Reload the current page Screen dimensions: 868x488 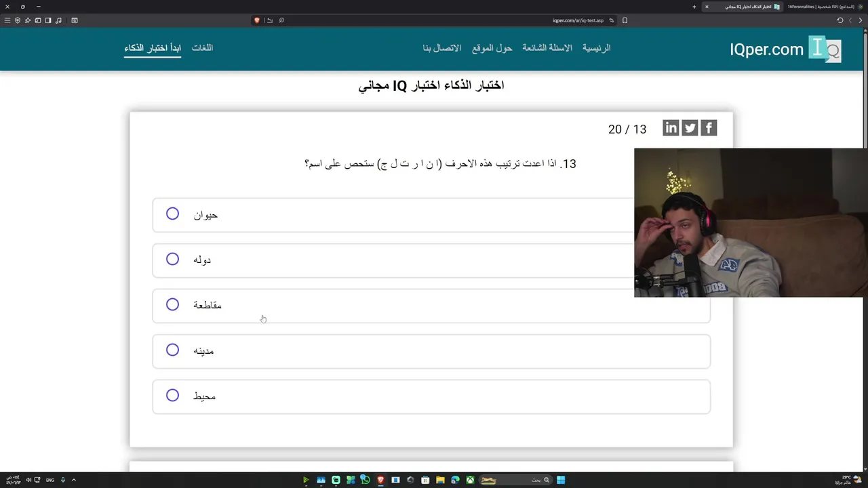point(840,20)
